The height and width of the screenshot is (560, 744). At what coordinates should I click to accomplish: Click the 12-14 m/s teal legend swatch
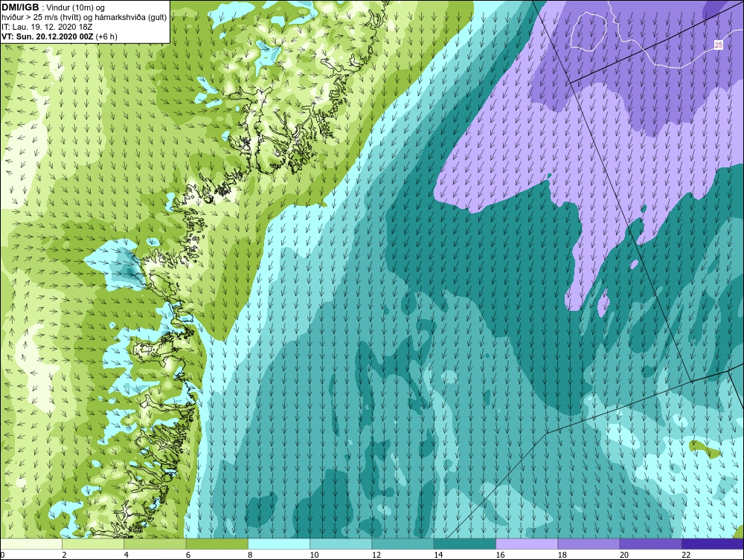point(403,544)
